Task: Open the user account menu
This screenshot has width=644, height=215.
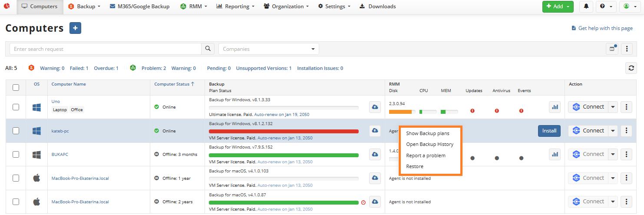Action: [629, 7]
